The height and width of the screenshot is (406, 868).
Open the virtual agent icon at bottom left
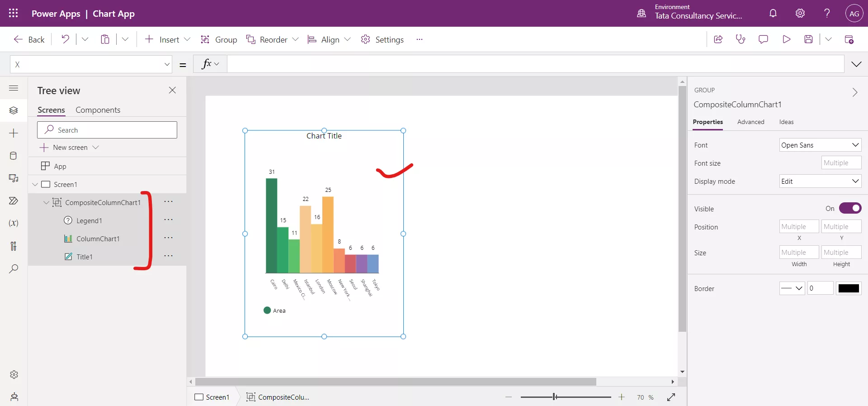coord(14,397)
